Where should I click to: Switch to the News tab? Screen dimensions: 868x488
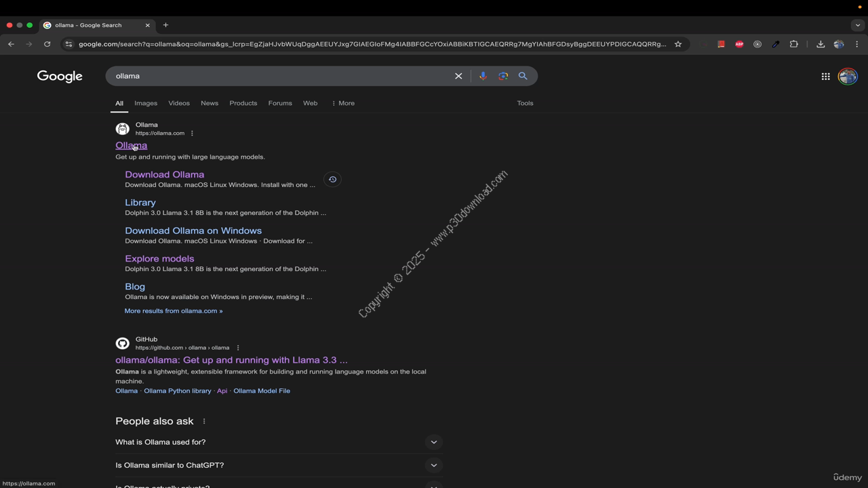tap(210, 103)
